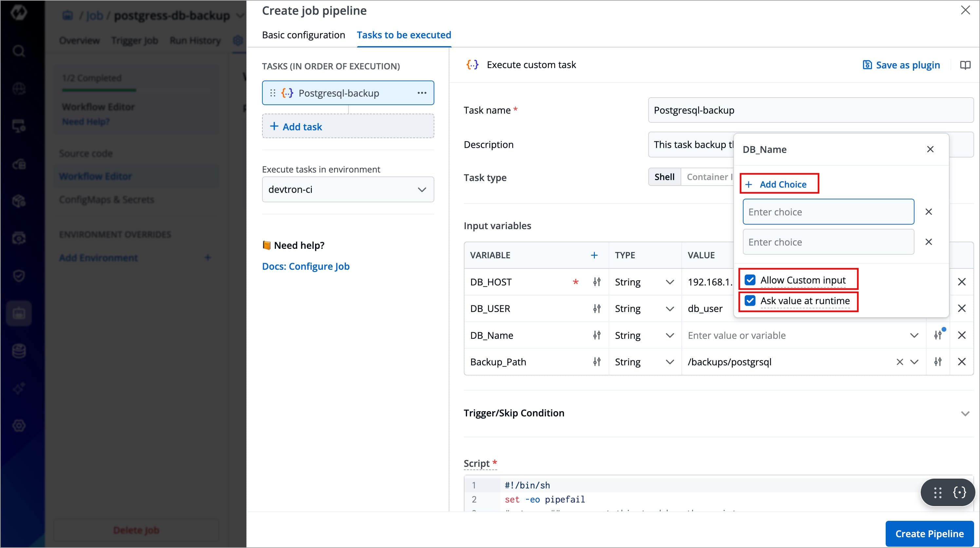Remove the first Enter choice field

point(928,212)
